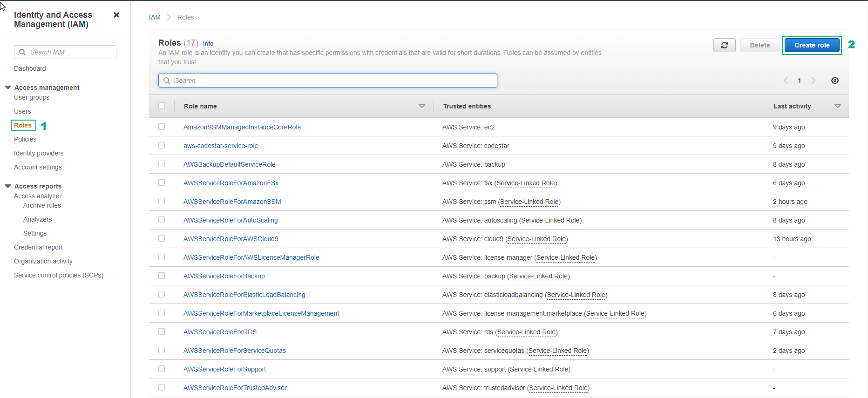Check the AWSServiceRoleForAmazonSSM row
The width and height of the screenshot is (868, 398).
click(162, 201)
